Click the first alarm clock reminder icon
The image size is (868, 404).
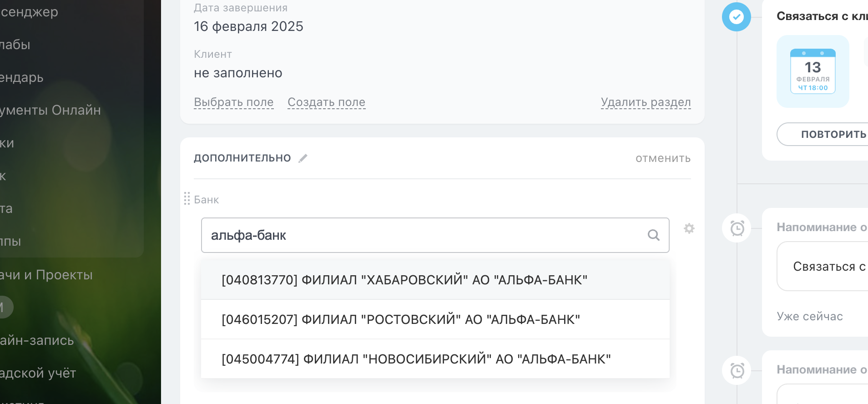(737, 228)
